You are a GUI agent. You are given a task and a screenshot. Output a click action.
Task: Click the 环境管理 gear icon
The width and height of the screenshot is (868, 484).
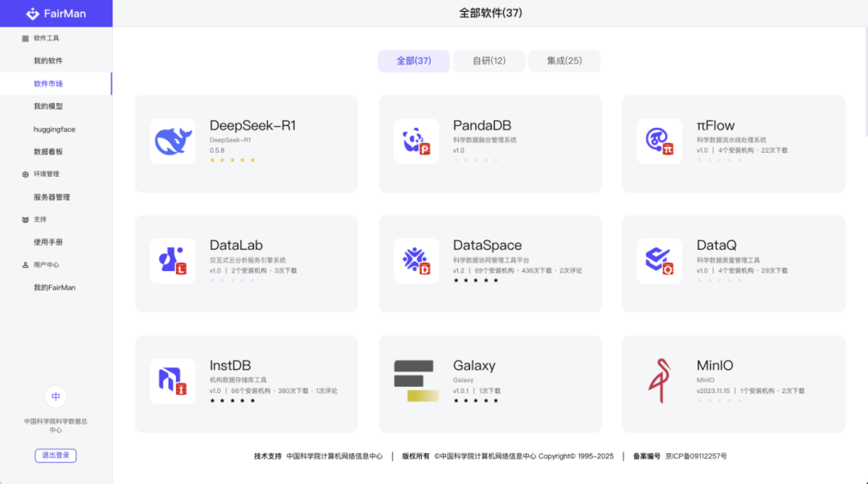point(25,174)
